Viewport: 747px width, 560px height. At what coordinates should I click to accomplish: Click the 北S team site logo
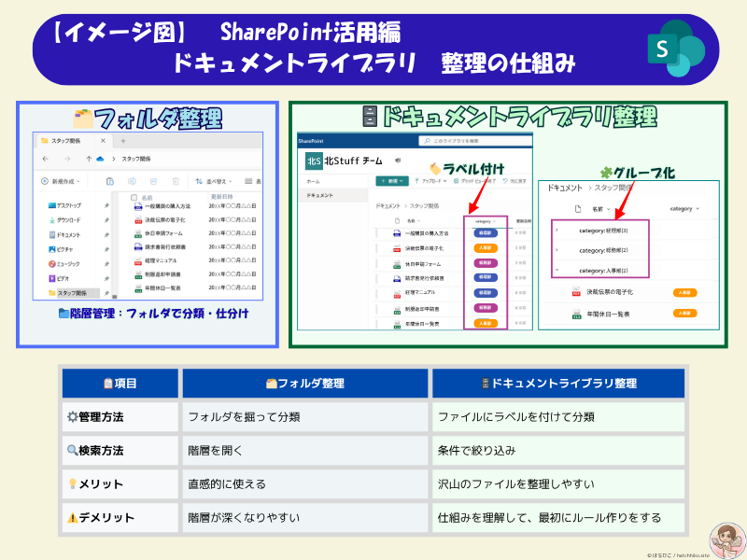313,160
